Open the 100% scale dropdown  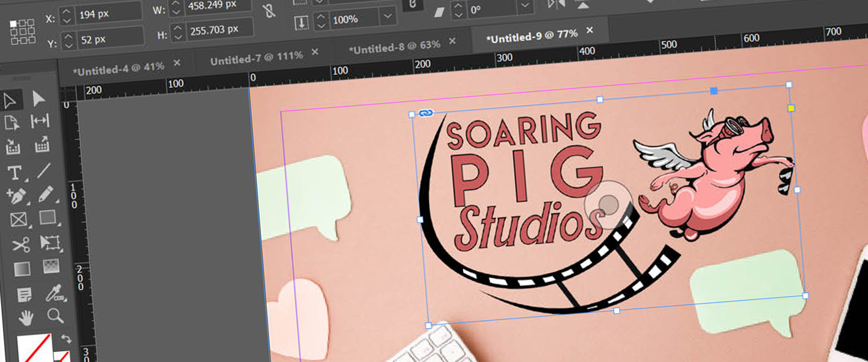tap(388, 16)
